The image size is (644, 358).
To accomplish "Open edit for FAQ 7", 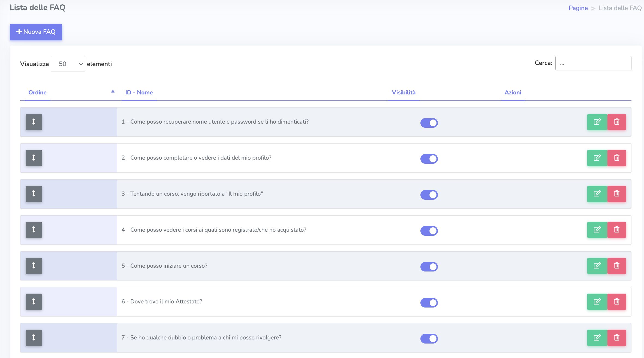I will (597, 338).
